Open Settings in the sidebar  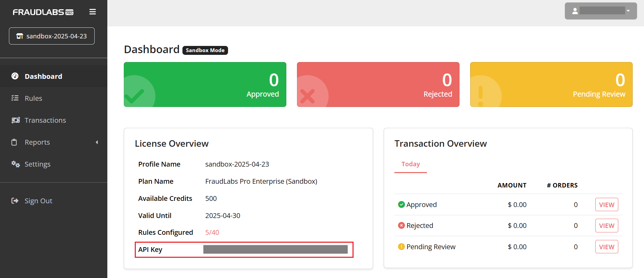click(53, 164)
